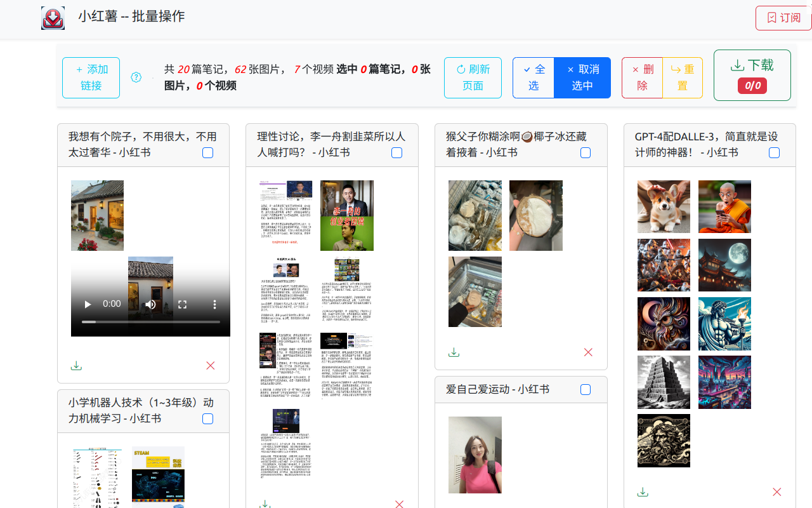Deselect everything with 取消选中

coord(582,77)
